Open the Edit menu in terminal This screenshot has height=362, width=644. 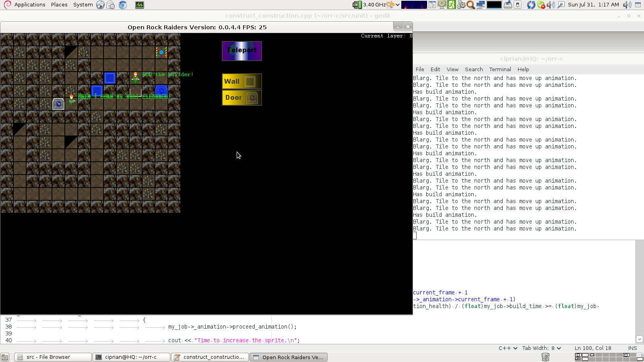point(435,69)
